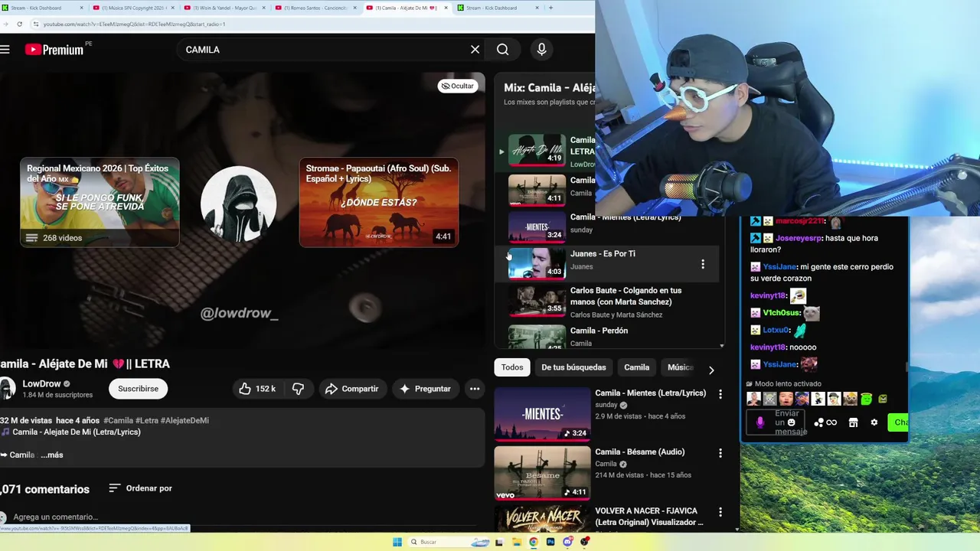Open Stromae Papaoutai suggested video card
This screenshot has width=980, height=551.
[x=378, y=202]
